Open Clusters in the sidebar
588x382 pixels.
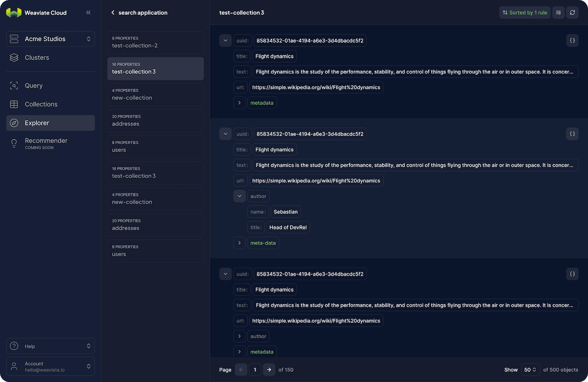pos(37,58)
